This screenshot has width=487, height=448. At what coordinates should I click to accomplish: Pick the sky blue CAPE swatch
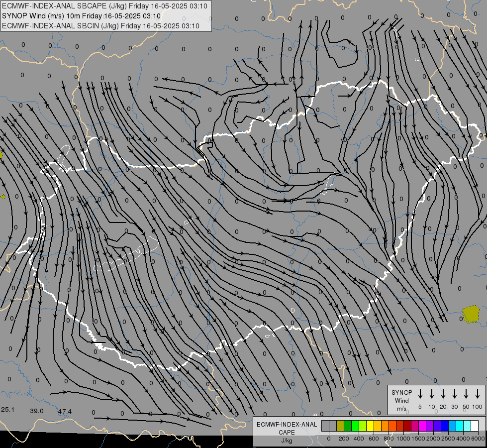click(x=452, y=426)
